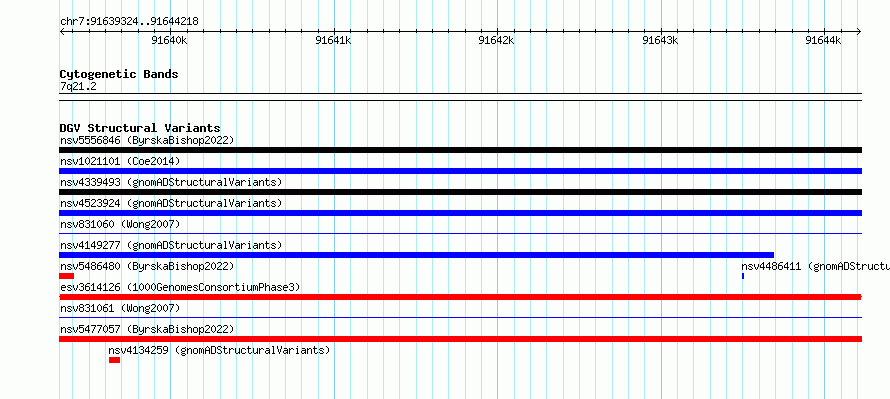Open nsv831060 (Wong2007) label
This screenshot has height=399, width=890.
pyautogui.click(x=120, y=224)
